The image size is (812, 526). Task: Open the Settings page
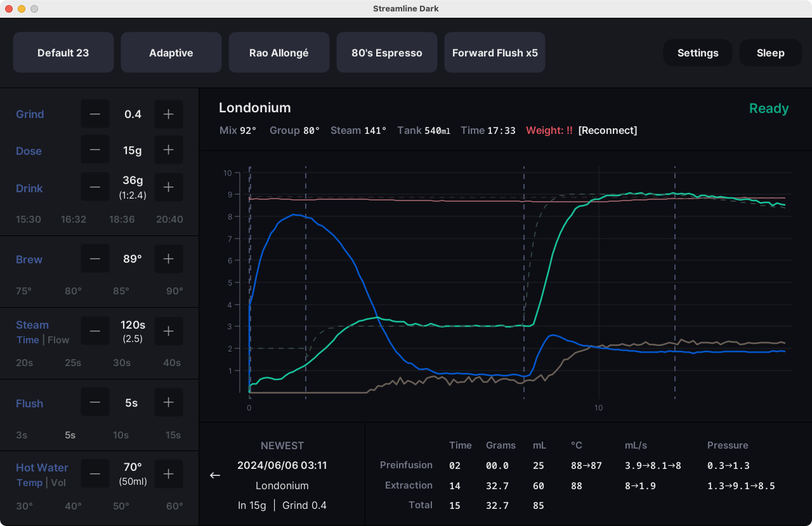(698, 53)
